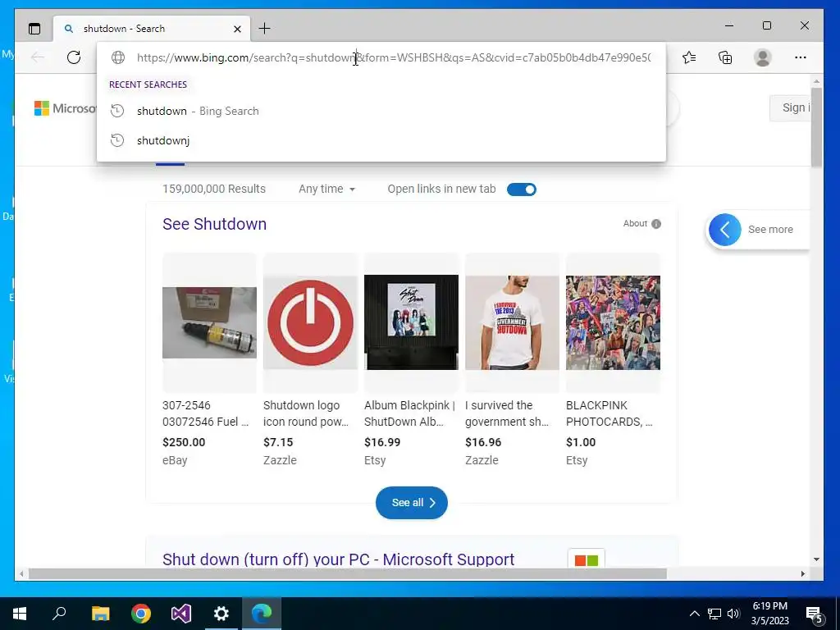Viewport: 840px width, 630px height.
Task: Click the scroll left arrow
Action: pyautogui.click(x=21, y=573)
